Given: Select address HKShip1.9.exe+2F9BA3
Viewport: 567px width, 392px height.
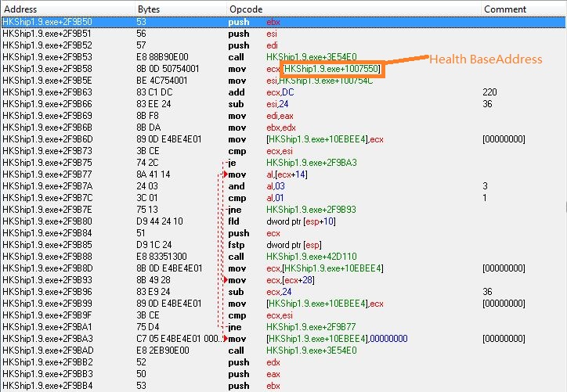Looking at the screenshot, I should 47,339.
